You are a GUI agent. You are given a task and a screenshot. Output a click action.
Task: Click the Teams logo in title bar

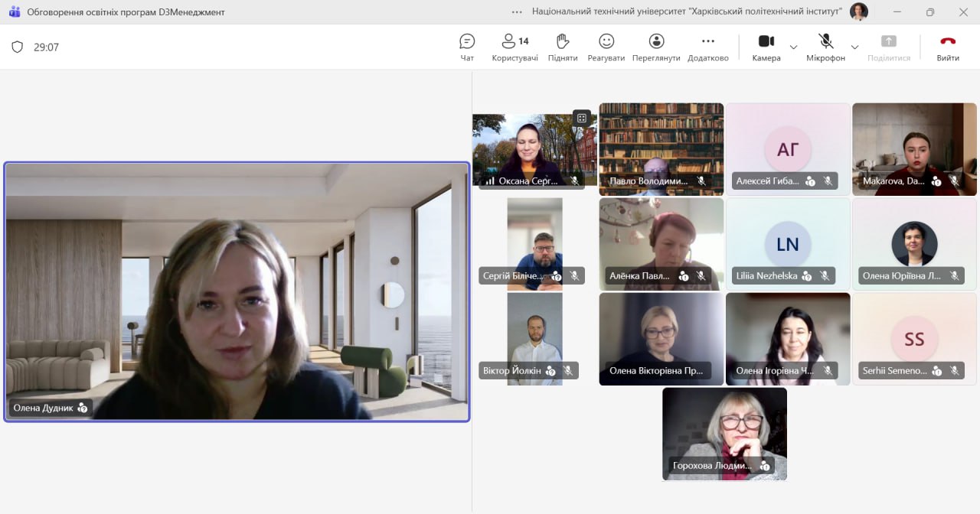click(x=14, y=11)
